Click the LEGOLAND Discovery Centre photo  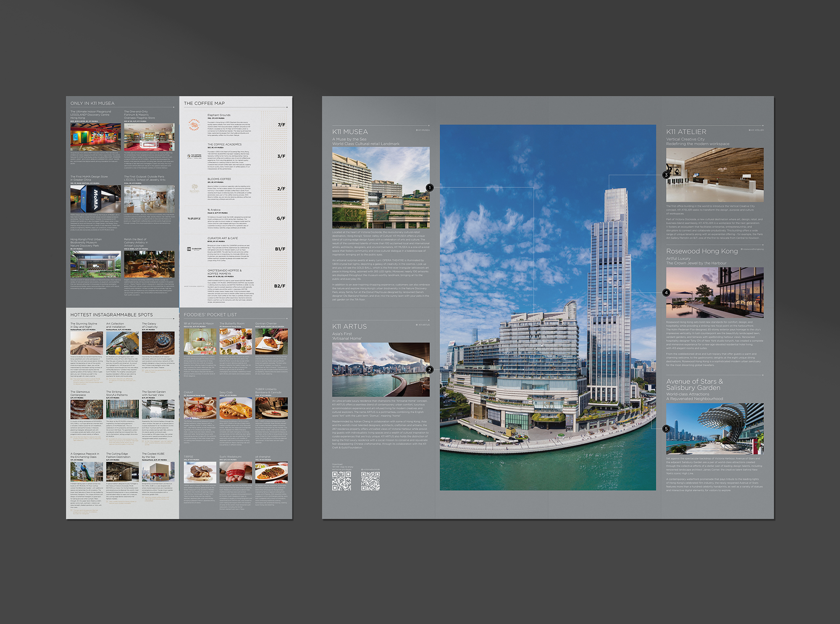coord(95,137)
